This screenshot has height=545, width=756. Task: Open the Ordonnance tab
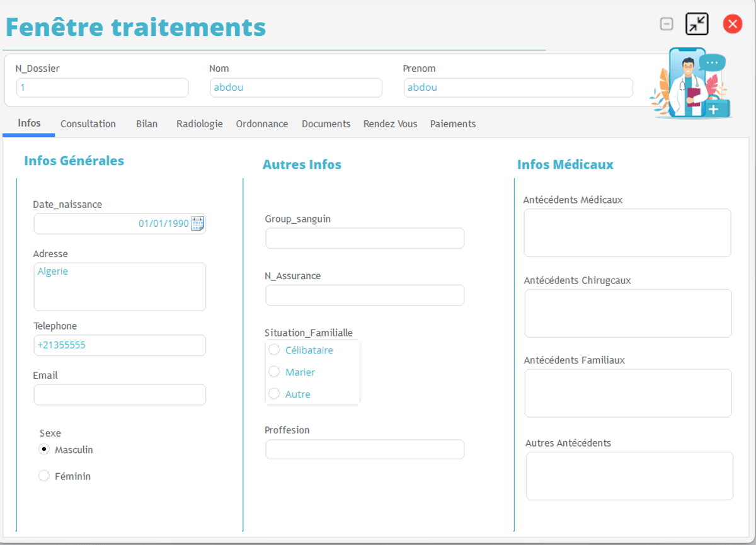tap(262, 124)
